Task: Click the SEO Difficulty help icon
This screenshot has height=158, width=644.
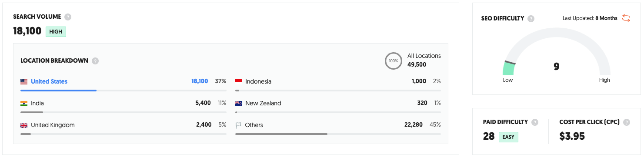Action: click(531, 19)
